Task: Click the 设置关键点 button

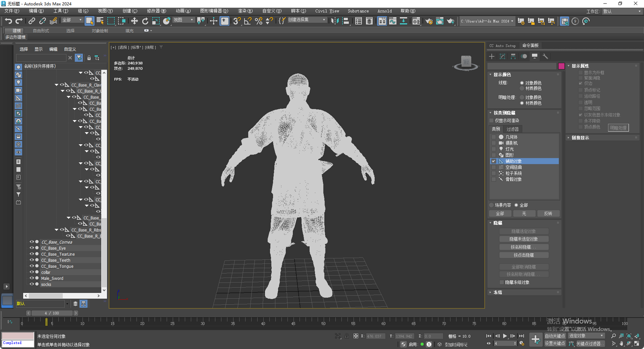Action: 555,343
